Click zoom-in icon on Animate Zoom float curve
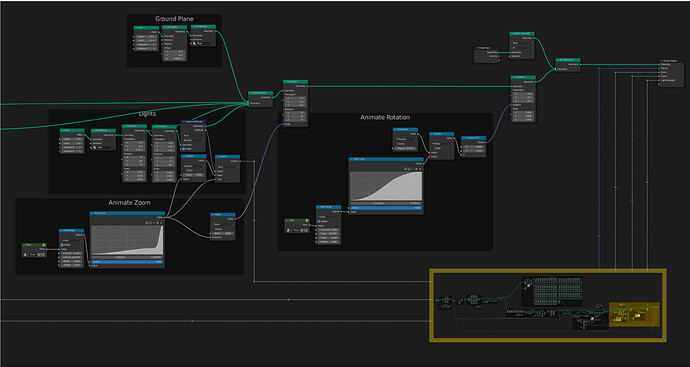Viewport: 690px width, 367px height. point(147,223)
